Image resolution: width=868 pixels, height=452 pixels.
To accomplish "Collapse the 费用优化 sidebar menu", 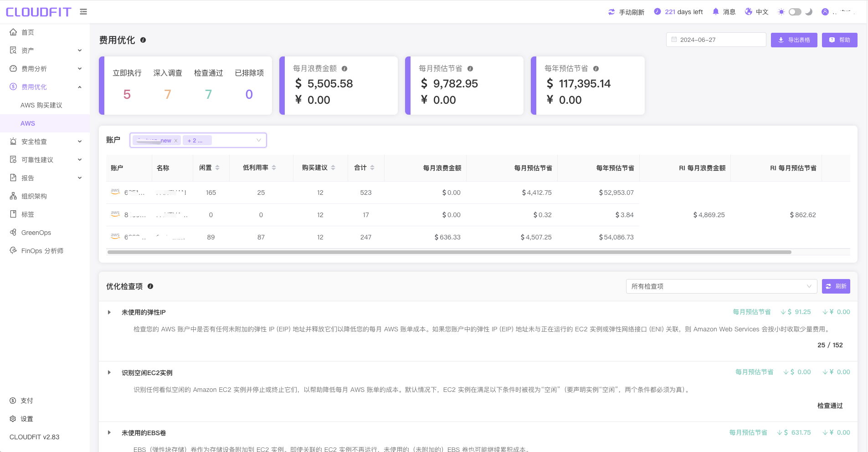I will 45,87.
